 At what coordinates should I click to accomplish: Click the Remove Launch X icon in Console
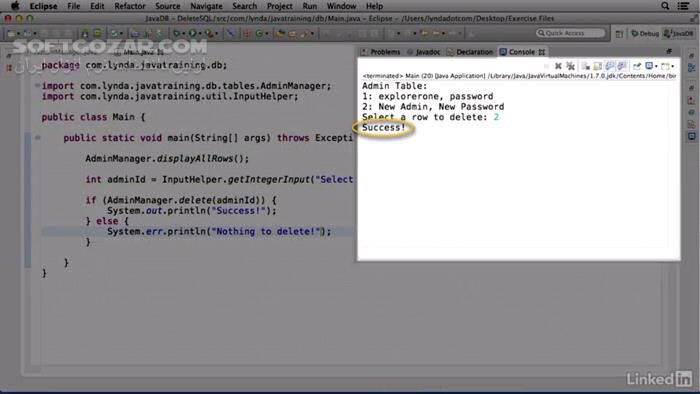click(x=558, y=66)
